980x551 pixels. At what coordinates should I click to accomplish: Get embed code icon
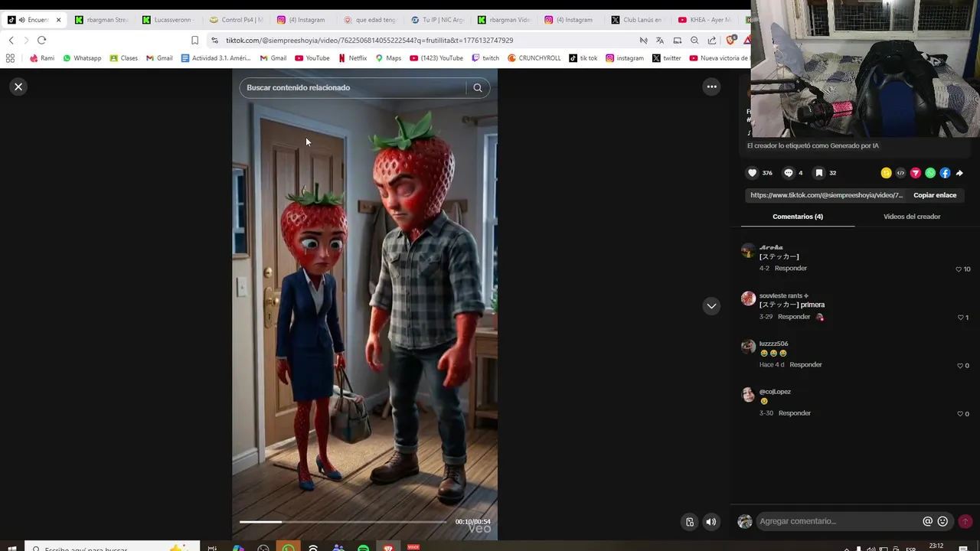click(900, 173)
